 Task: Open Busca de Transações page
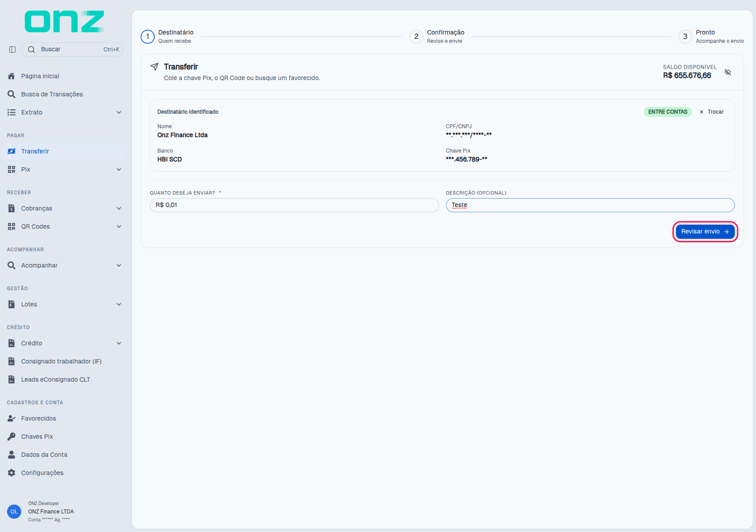[65, 94]
